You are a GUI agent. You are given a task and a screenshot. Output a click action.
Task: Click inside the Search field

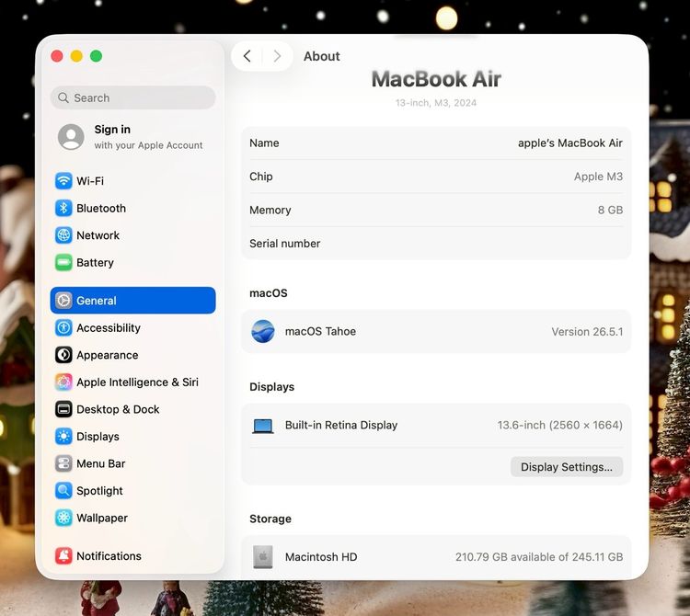[x=132, y=97]
